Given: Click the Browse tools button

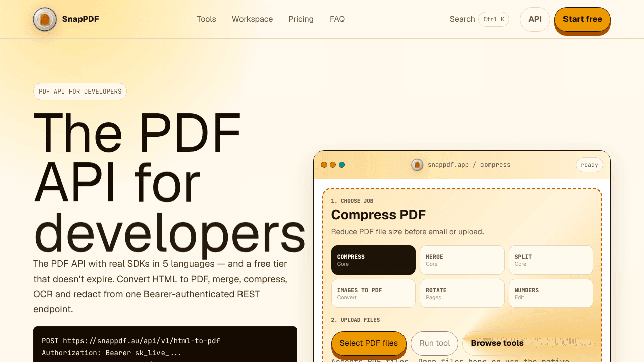Looking at the screenshot, I should click(497, 343).
